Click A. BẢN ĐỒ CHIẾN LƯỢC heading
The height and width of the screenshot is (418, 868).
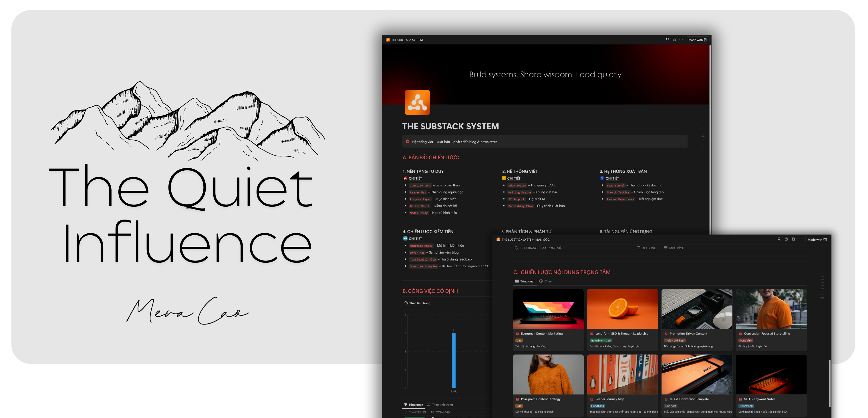pos(431,157)
